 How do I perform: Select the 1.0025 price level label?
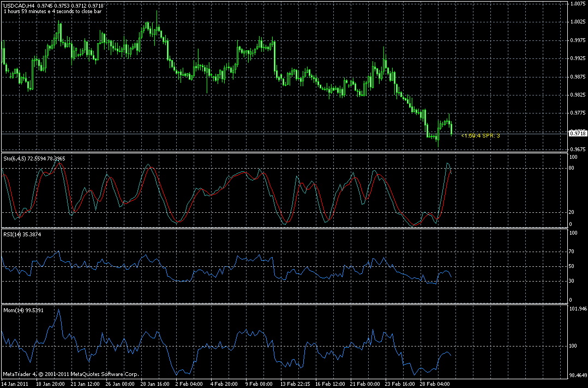578,22
